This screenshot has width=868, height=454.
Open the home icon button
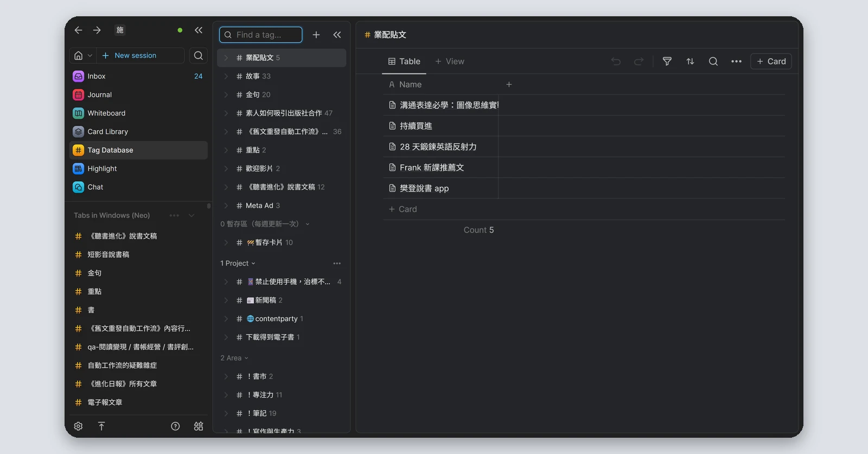[79, 55]
